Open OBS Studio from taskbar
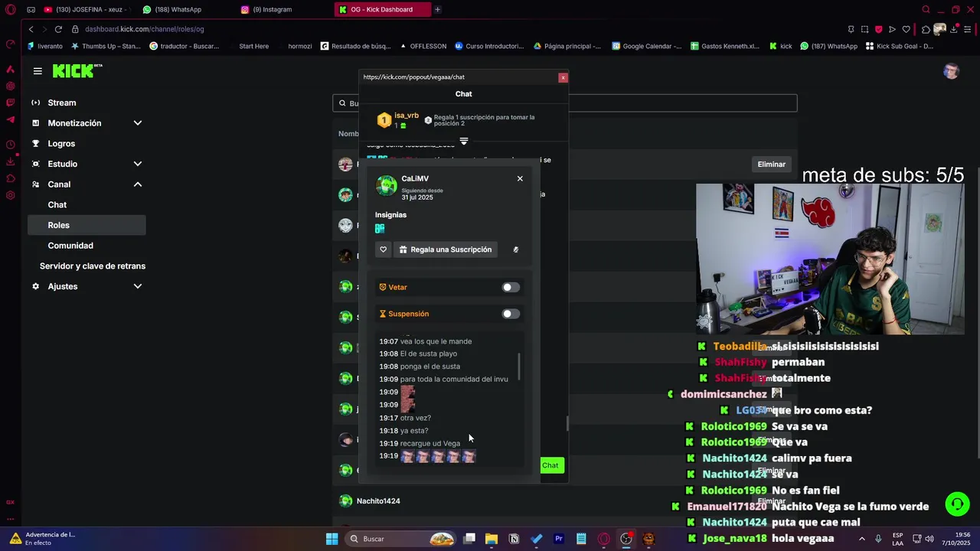Image resolution: width=980 pixels, height=551 pixels. (x=626, y=539)
